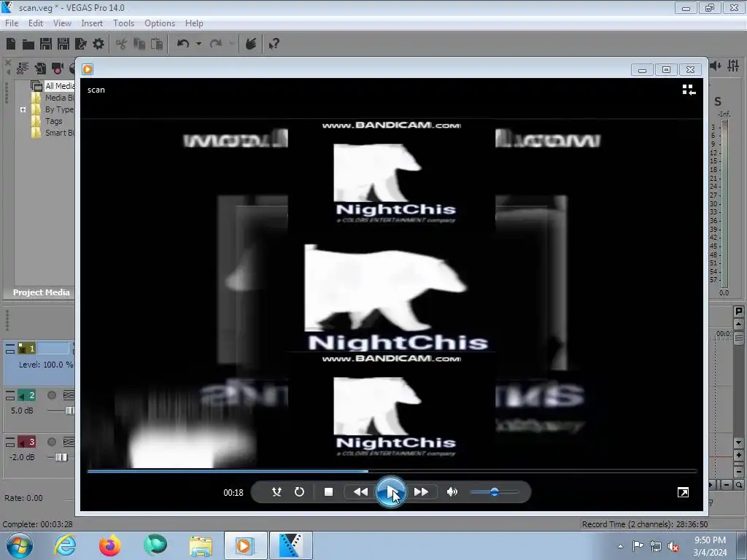Click the master bus mute speaker icon
The image size is (747, 560).
click(715, 66)
